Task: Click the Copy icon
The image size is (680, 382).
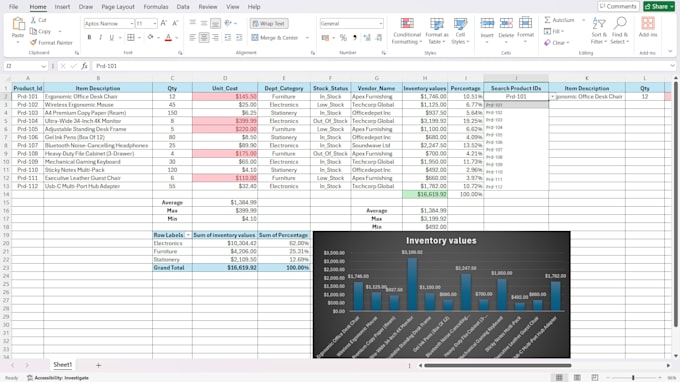Action: pos(33,31)
